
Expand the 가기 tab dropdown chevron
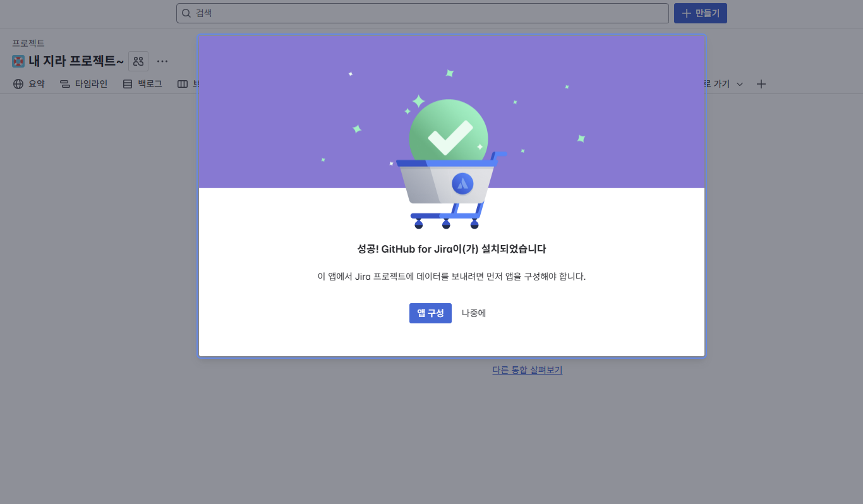pos(740,84)
